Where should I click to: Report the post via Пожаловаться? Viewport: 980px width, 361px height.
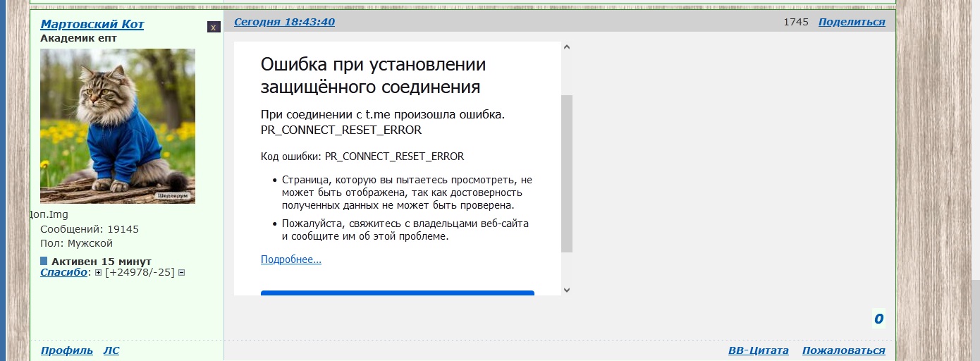point(843,350)
